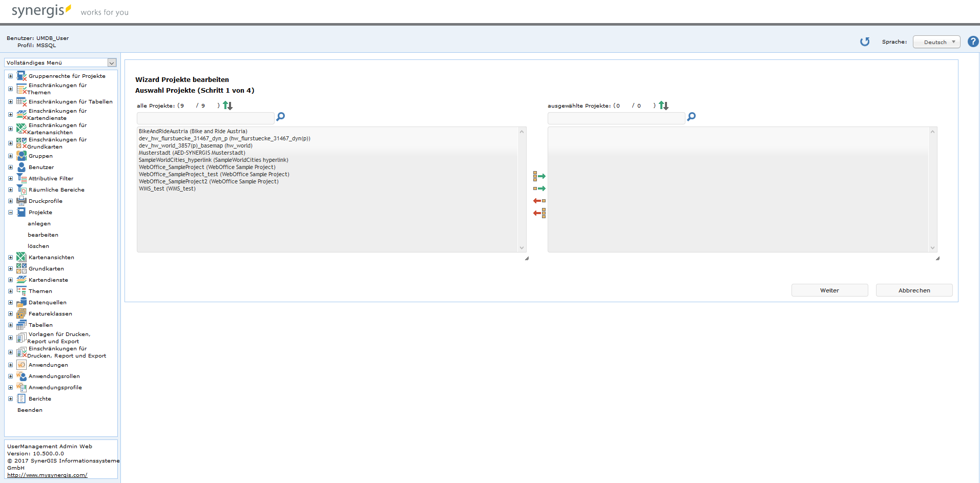Screen dimensions: 980x483
Task: Select 'löschen' under Projekte
Action: coord(38,246)
